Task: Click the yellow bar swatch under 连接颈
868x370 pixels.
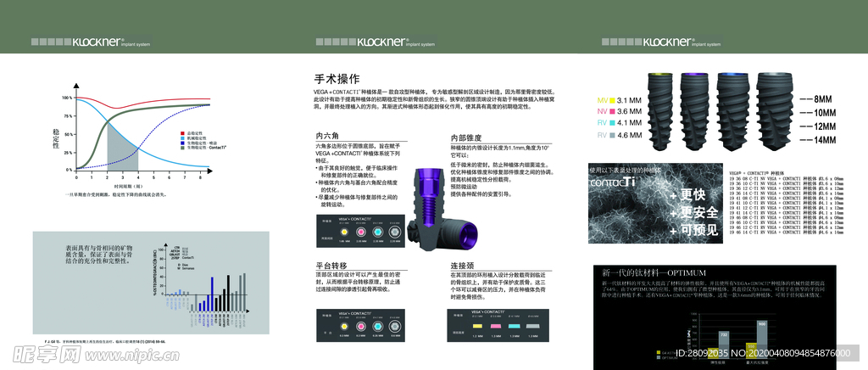Action: (x=478, y=326)
